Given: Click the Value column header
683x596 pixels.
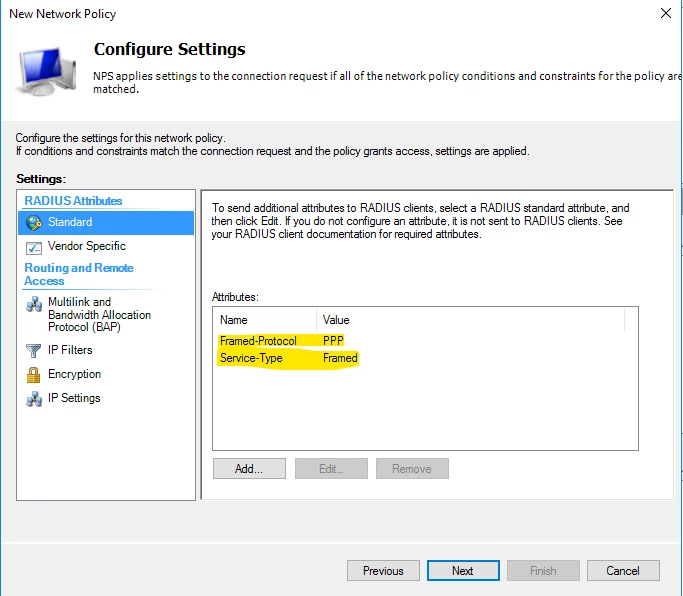Looking at the screenshot, I should [470, 320].
